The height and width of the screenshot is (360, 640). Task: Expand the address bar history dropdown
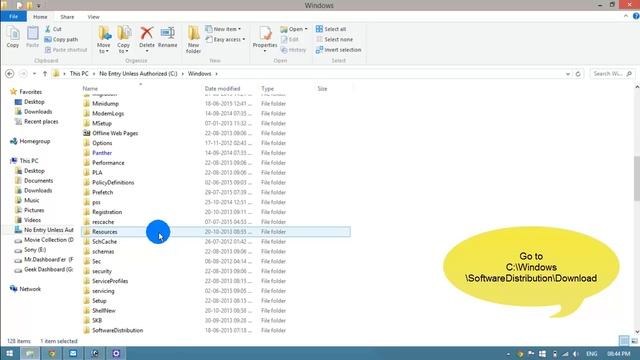(568, 74)
